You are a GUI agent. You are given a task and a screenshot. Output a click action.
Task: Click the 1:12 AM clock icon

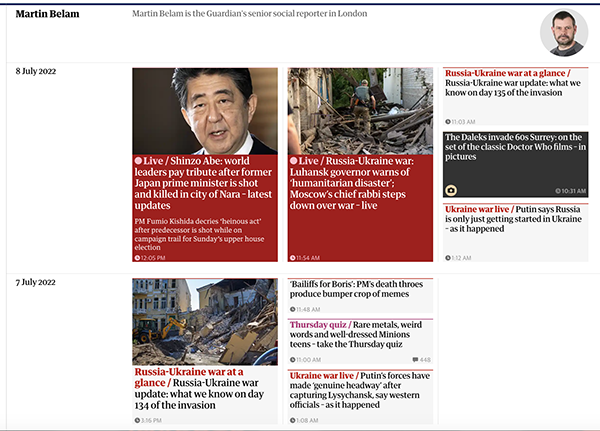[448, 258]
